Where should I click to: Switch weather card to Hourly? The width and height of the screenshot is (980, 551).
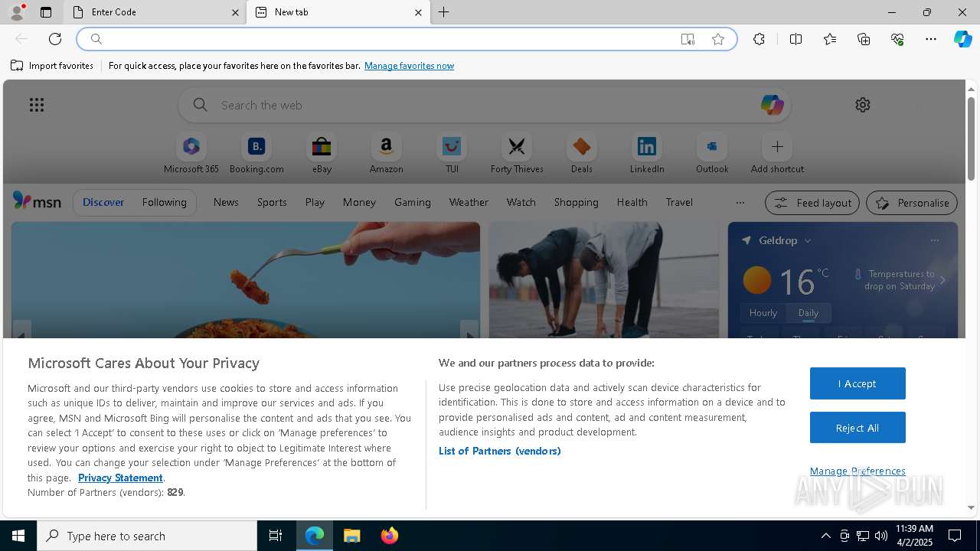tap(763, 313)
